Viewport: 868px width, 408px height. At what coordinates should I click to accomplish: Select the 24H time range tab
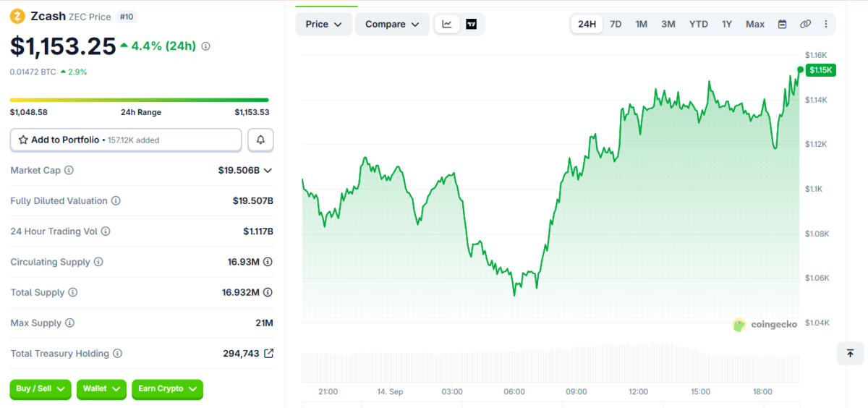point(587,24)
